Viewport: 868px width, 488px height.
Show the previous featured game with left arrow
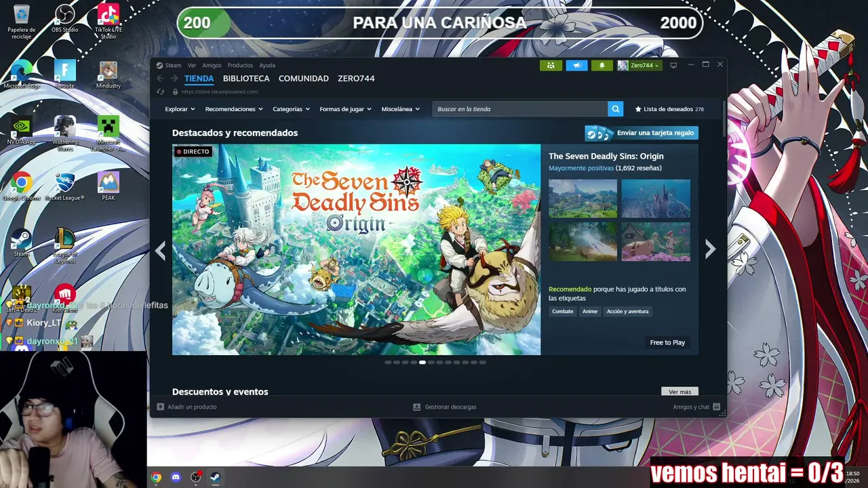160,251
